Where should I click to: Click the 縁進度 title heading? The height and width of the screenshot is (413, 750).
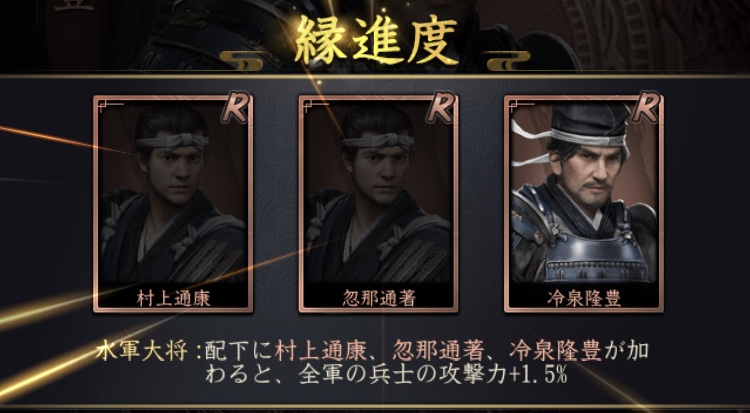375,42
